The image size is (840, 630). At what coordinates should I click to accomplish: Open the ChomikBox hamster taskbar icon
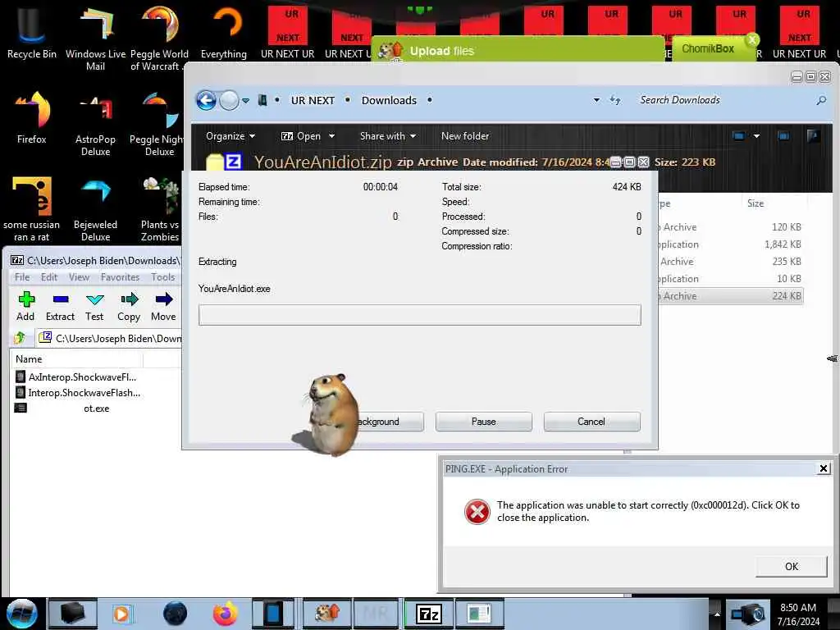point(327,614)
